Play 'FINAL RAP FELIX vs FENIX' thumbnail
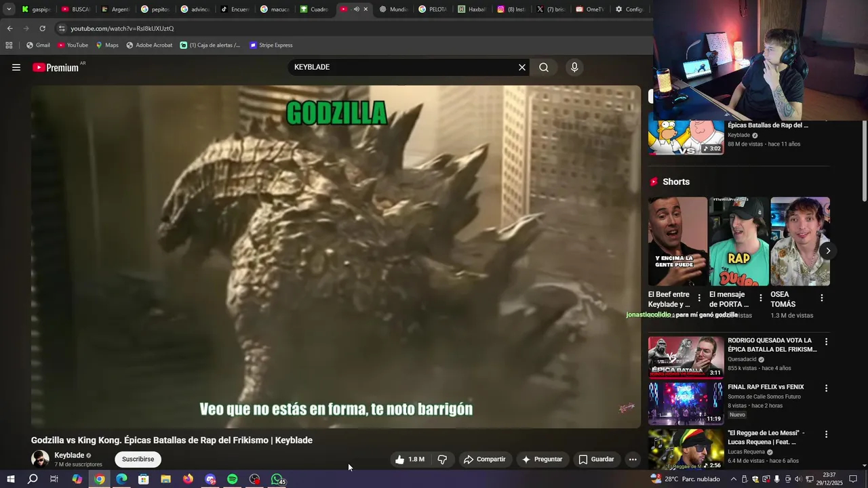868x488 pixels. coord(686,403)
